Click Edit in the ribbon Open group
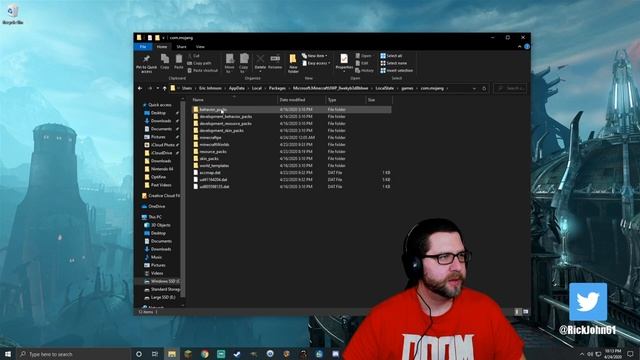 (362, 63)
